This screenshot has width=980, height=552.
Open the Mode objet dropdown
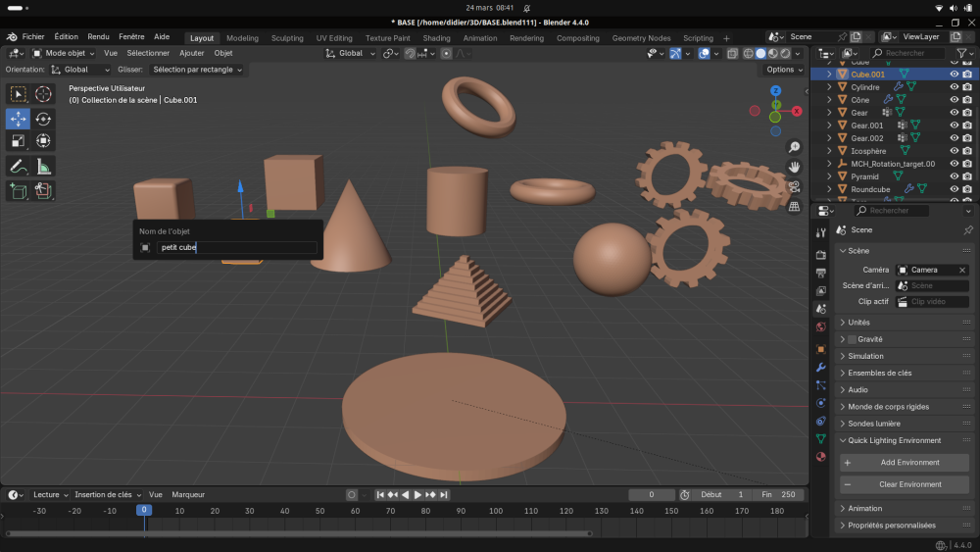[64, 53]
